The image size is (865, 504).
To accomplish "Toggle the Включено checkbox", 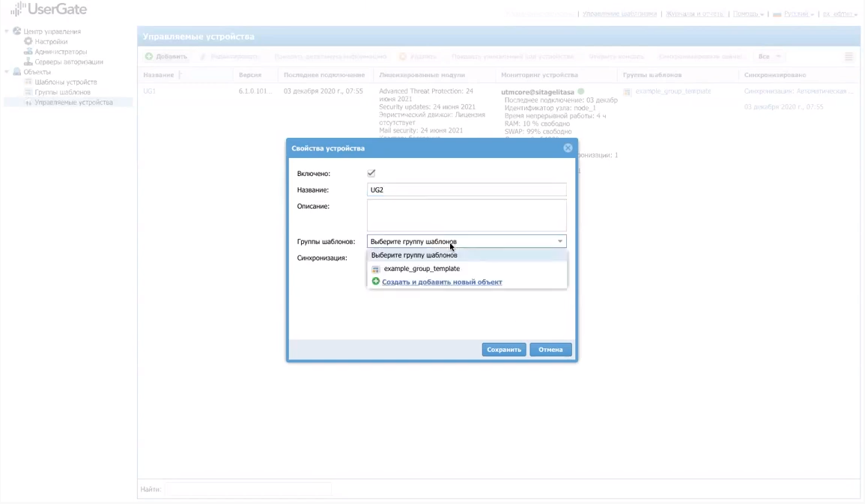I will [371, 173].
